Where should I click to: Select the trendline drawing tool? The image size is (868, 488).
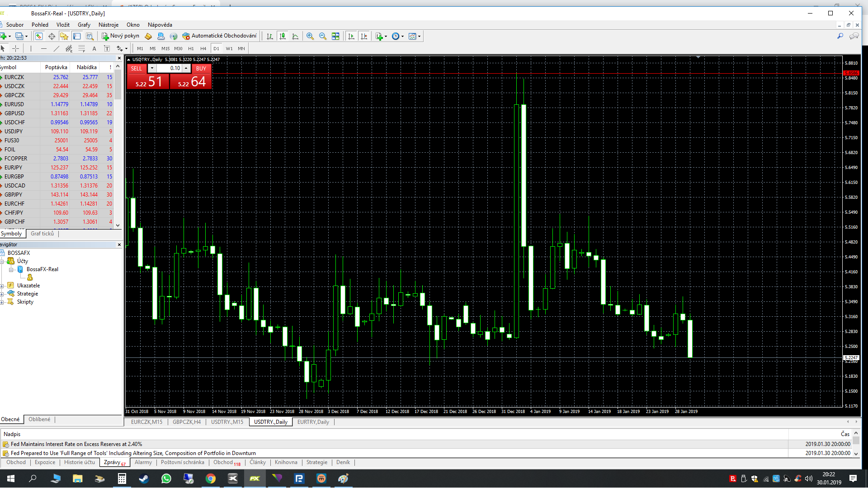pyautogui.click(x=56, y=48)
